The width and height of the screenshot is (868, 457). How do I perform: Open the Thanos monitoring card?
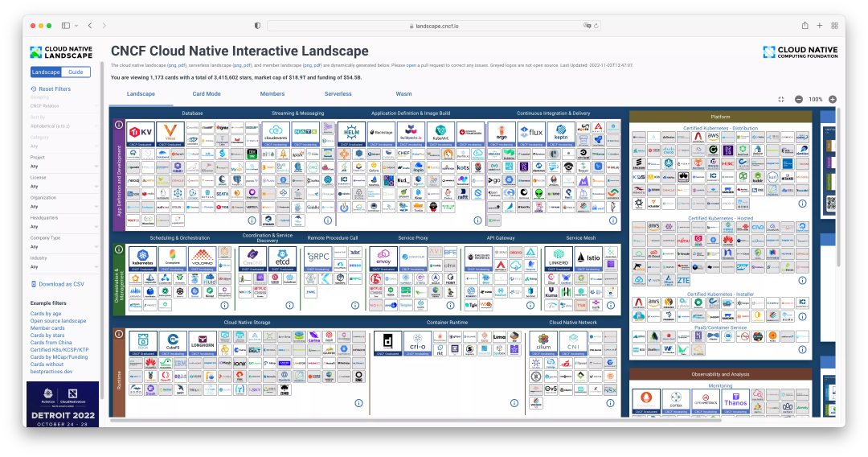point(735,401)
